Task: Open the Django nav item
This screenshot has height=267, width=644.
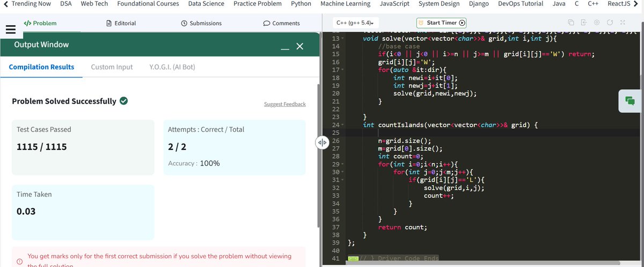Action: [478, 4]
